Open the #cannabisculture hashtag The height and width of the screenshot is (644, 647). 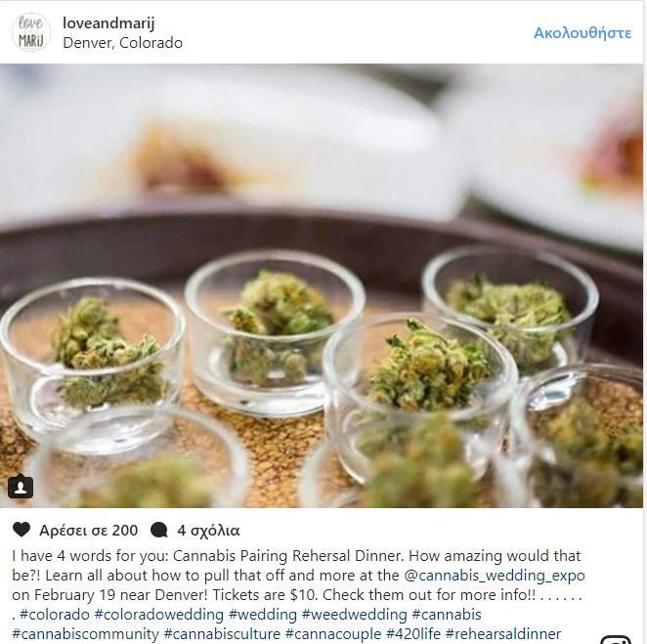[222, 634]
